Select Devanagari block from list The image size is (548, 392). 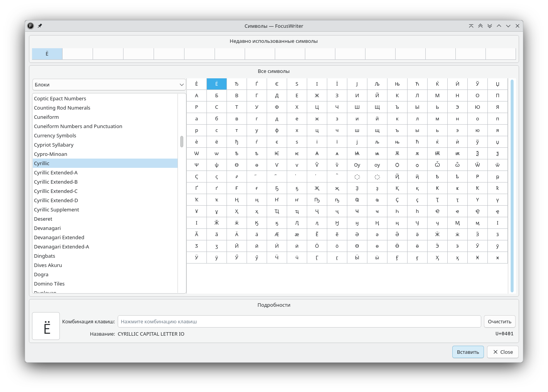tap(47, 228)
